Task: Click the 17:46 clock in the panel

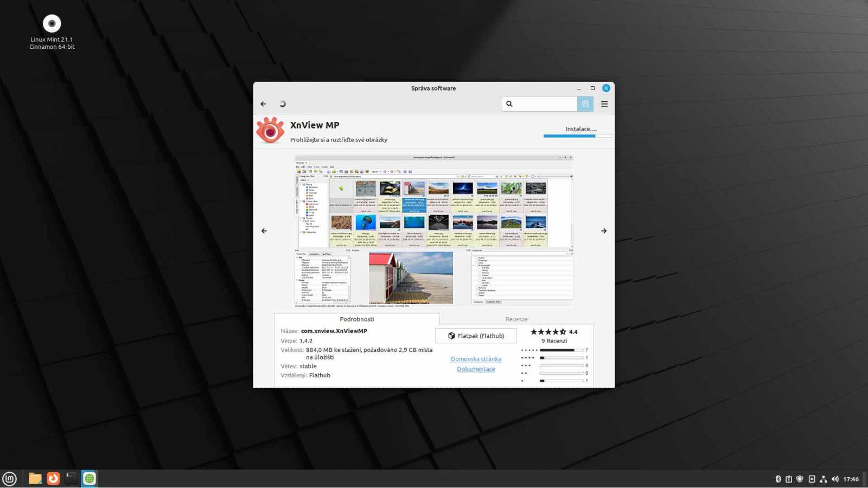Action: point(851,479)
